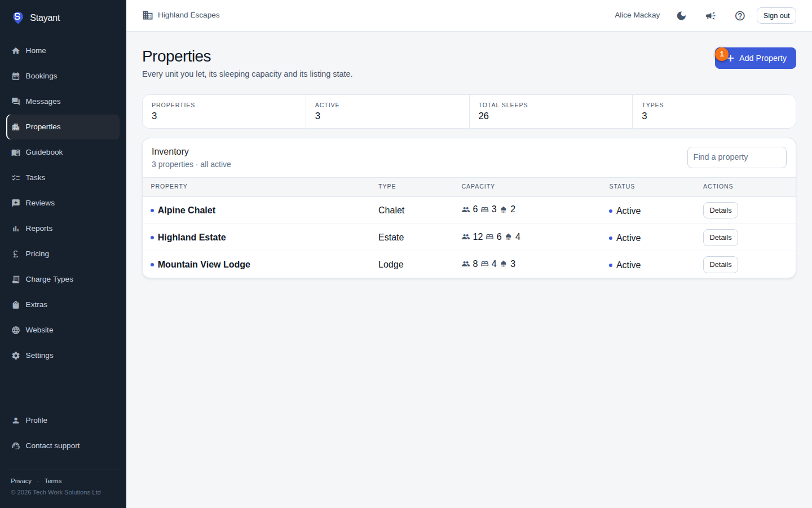Click the Reviews star icon
The image size is (812, 508).
pyautogui.click(x=16, y=203)
